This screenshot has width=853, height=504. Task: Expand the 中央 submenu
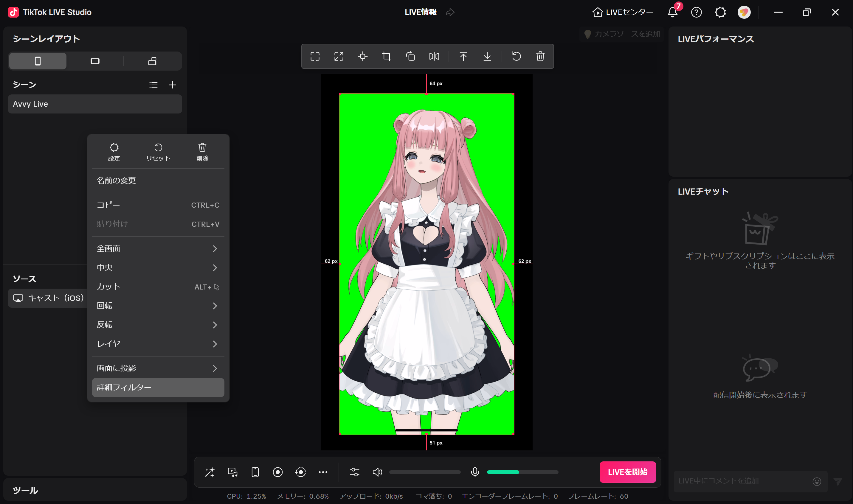[x=158, y=267]
